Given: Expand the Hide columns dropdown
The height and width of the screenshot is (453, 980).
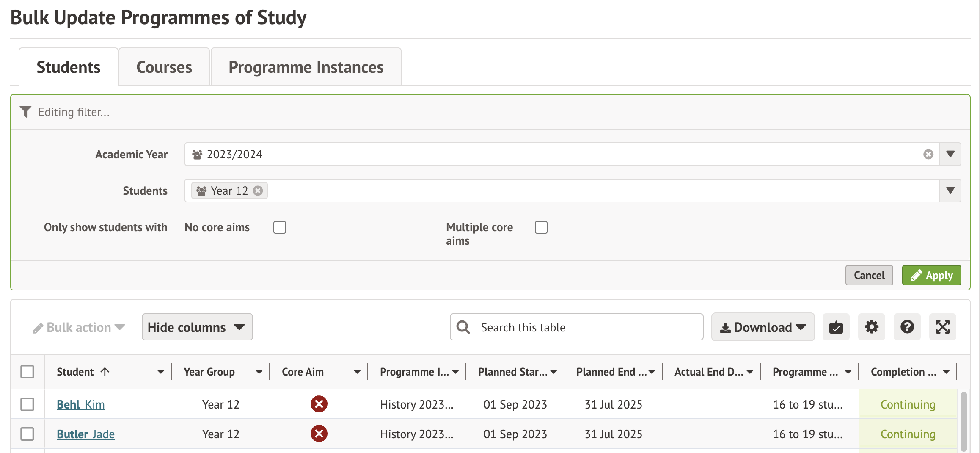Looking at the screenshot, I should (197, 327).
